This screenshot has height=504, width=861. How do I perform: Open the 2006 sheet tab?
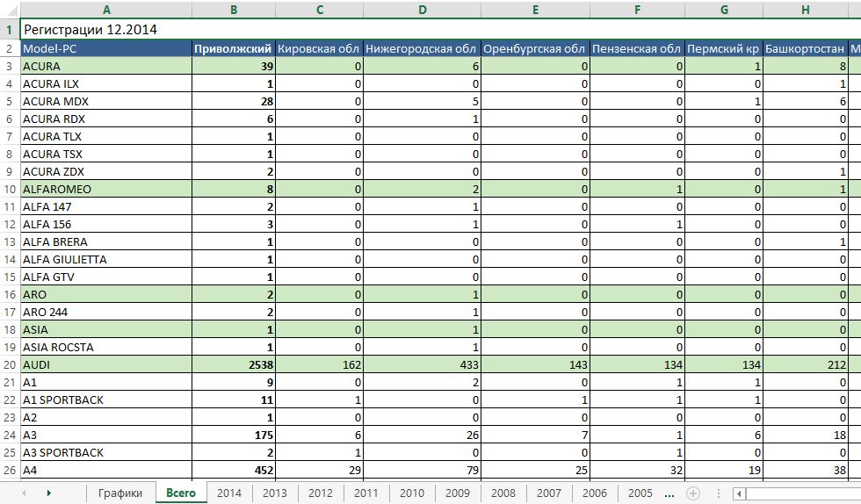pos(595,493)
